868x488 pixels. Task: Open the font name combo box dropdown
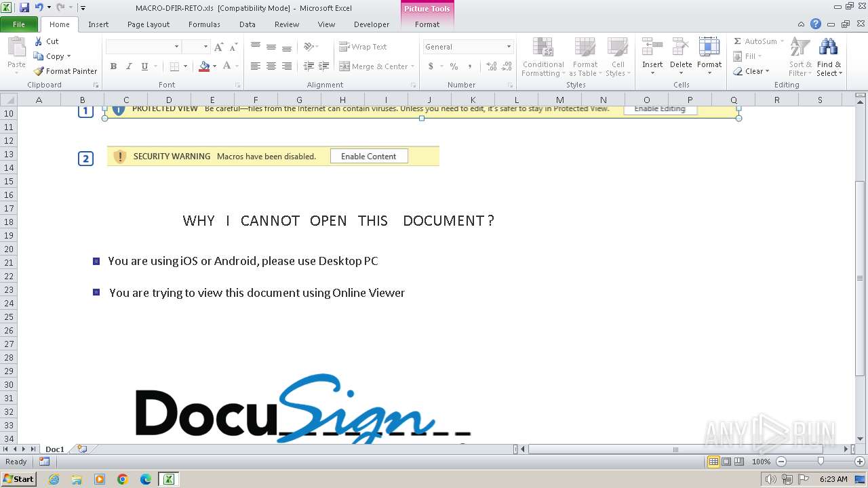177,47
